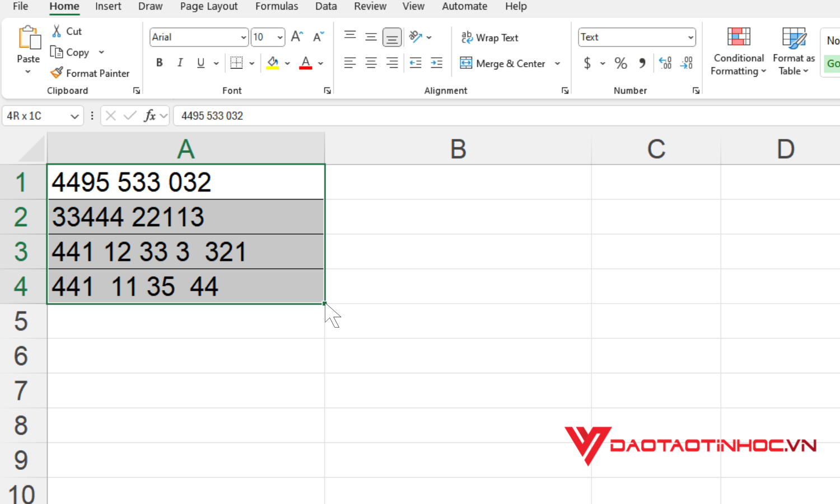840x504 pixels.
Task: Open Conditional Formatting menu
Action: coord(739,52)
